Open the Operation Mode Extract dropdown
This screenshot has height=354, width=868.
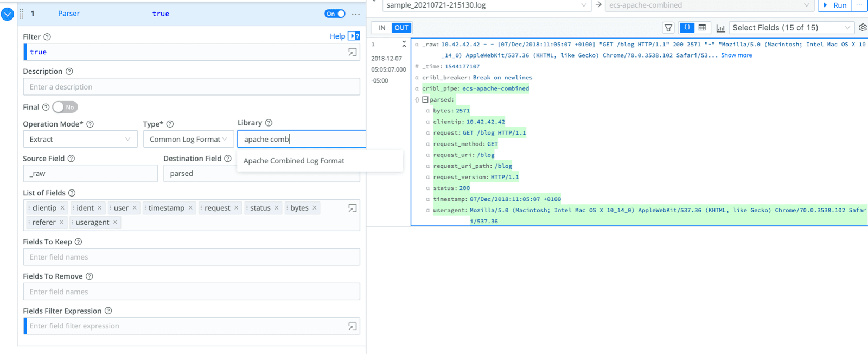80,140
